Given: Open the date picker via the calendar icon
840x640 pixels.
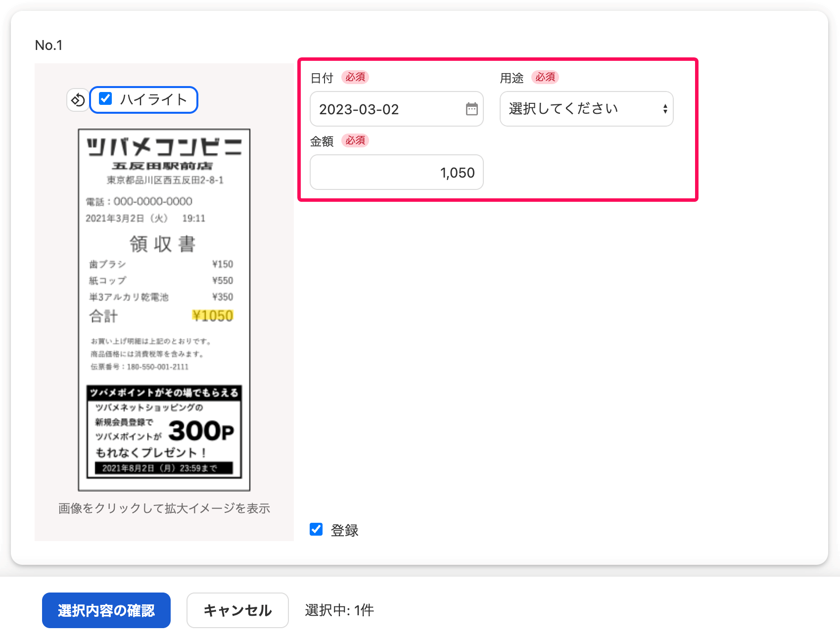Looking at the screenshot, I should (471, 108).
